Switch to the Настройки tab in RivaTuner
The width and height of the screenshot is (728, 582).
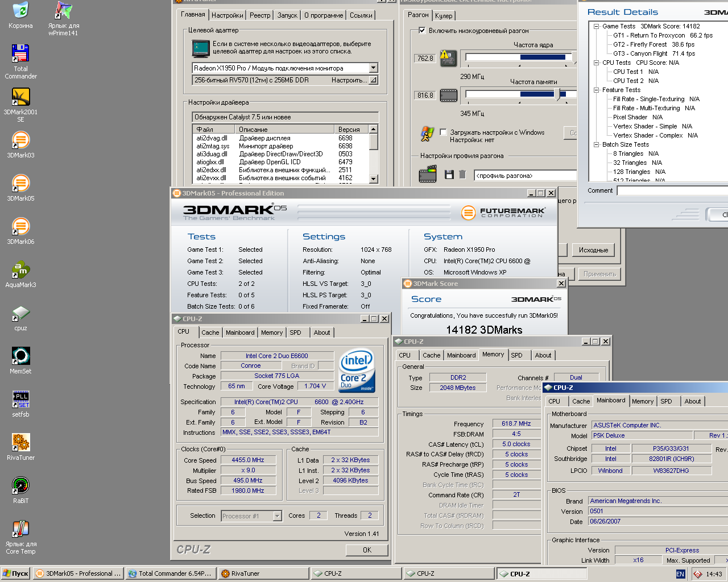(x=227, y=15)
